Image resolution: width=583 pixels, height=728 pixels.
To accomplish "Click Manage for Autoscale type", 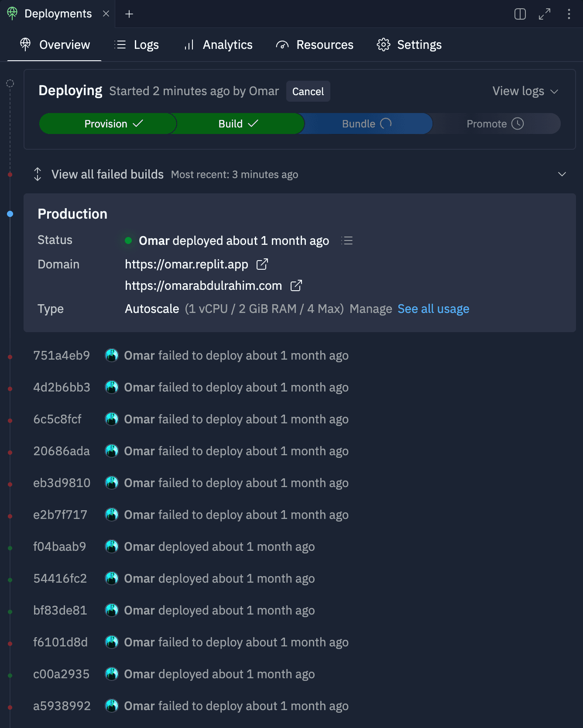I will [x=371, y=309].
